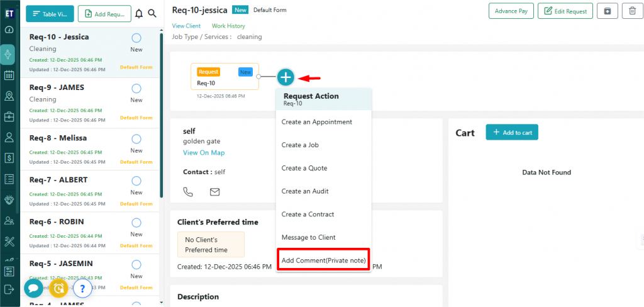Open the calendar icon in left sidebar
This screenshot has height=307, width=644.
tap(9, 75)
